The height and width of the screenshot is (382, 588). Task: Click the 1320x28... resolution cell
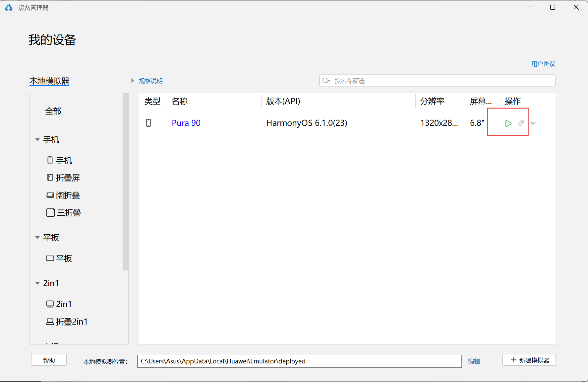[x=439, y=123]
